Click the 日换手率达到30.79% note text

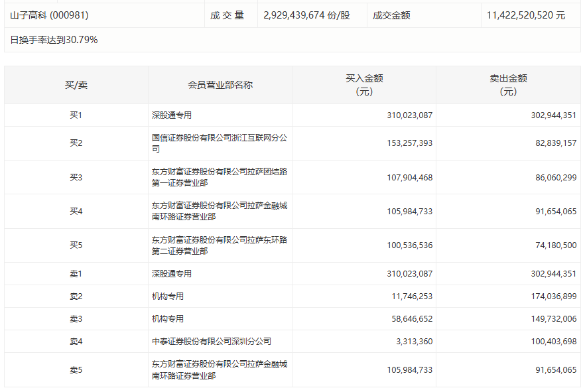(54, 40)
